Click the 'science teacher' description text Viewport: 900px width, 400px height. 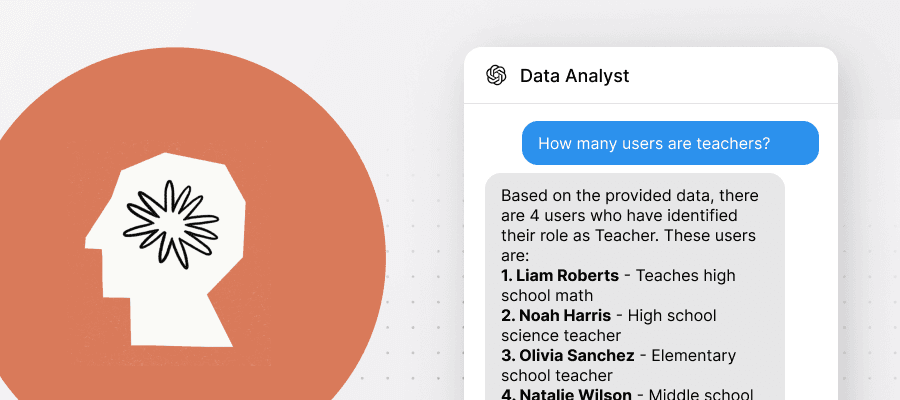pyautogui.click(x=561, y=335)
